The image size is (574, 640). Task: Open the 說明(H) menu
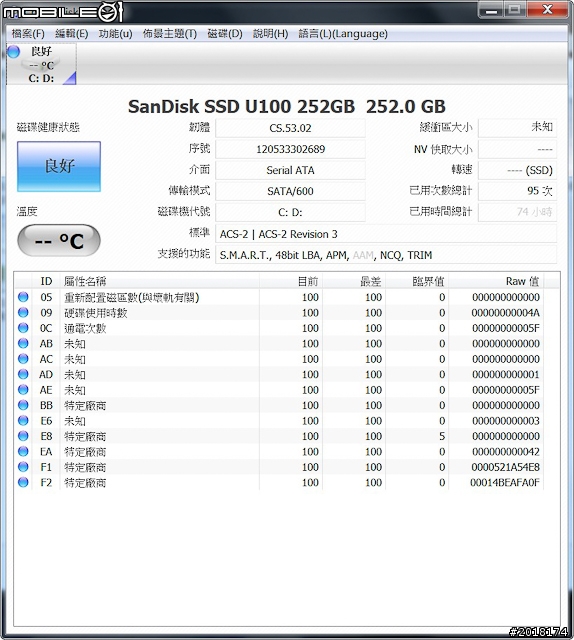270,33
